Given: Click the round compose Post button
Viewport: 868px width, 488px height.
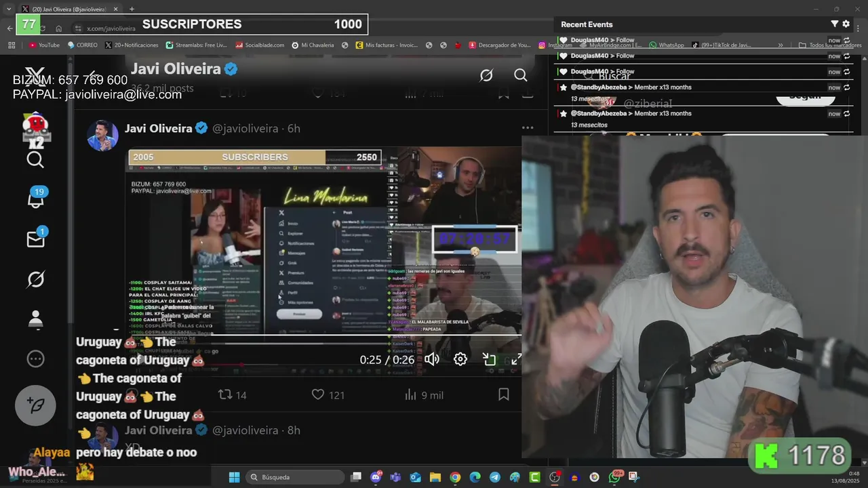Looking at the screenshot, I should [x=35, y=405].
